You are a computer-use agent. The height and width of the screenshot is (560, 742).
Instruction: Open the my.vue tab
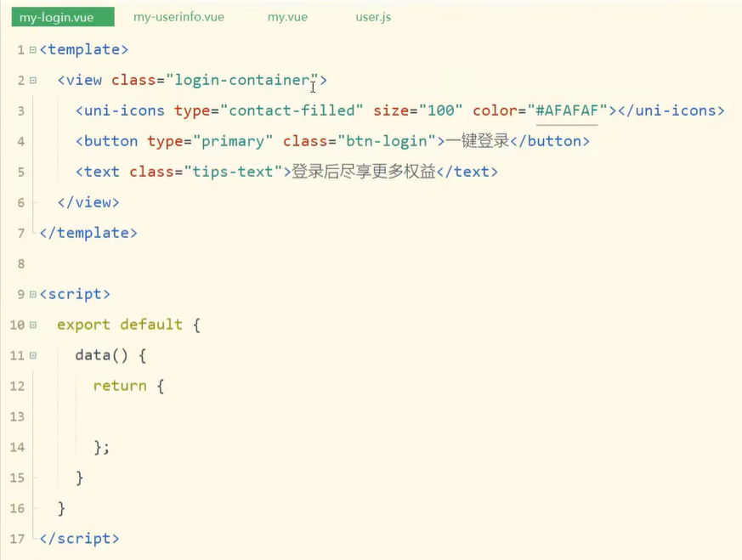coord(287,17)
